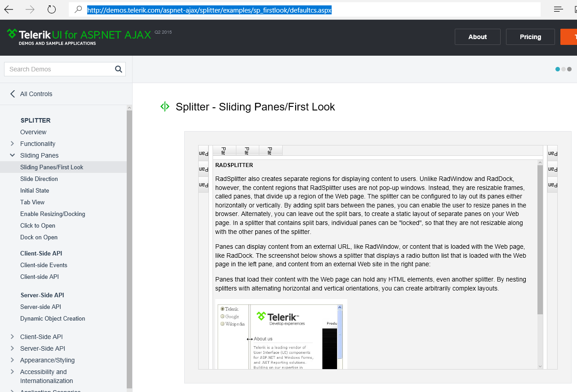This screenshot has height=392, width=577.
Task: Click the sidebar's vertical scrollbar thumb
Action: pyautogui.click(x=129, y=249)
